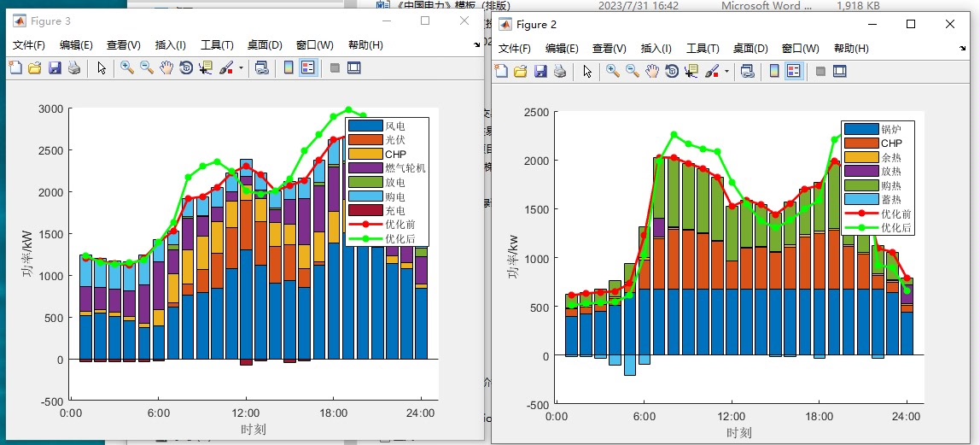This screenshot has height=445, width=980.
Task: Toggle Insert Legend icon in Figure 2
Action: click(x=792, y=71)
